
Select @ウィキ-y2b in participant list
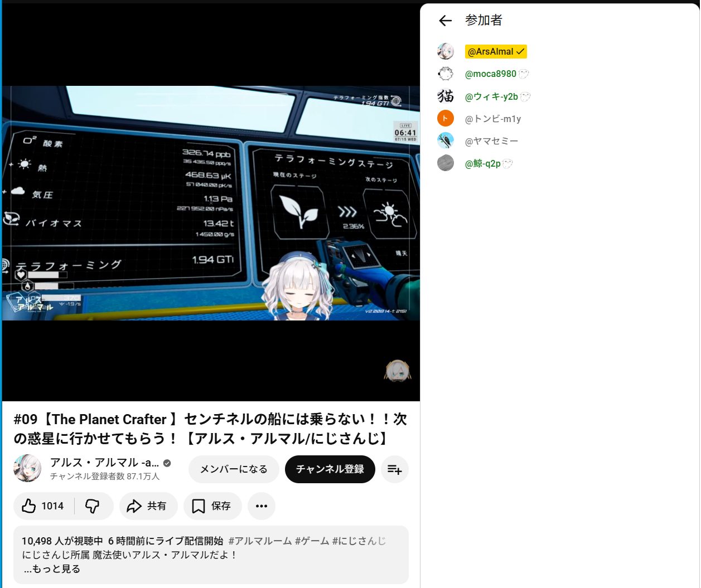point(491,96)
